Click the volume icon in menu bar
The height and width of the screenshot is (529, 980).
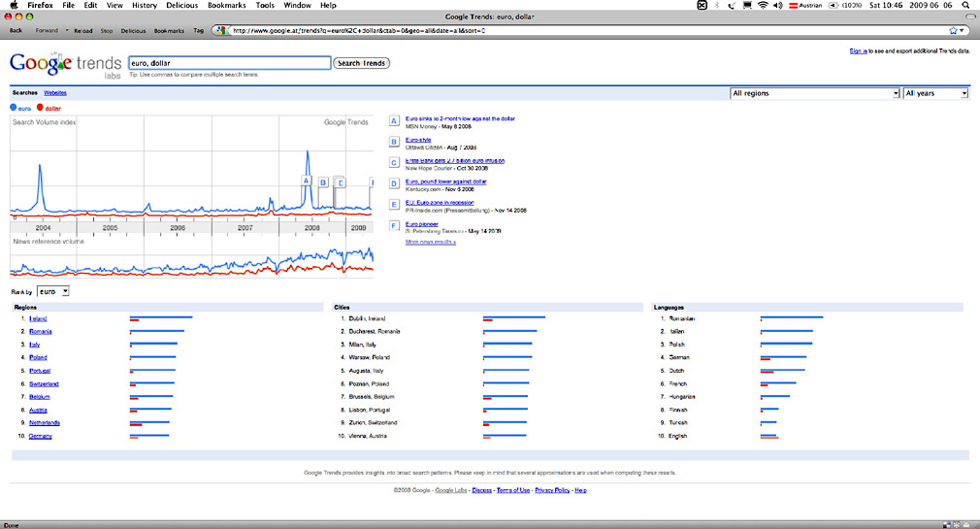778,6
